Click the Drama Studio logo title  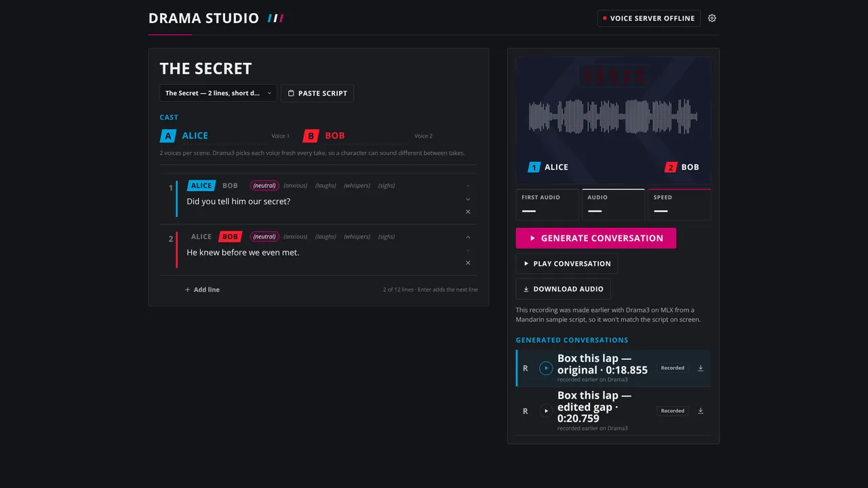[x=203, y=18]
